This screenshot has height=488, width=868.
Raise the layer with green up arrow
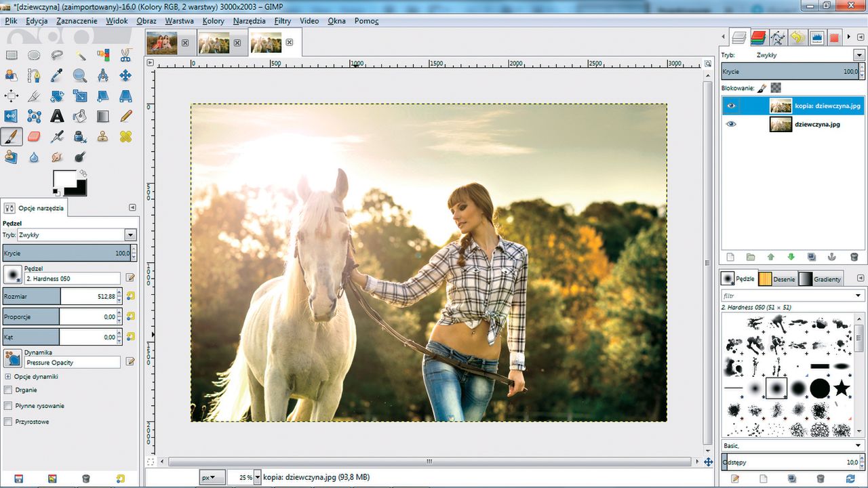(770, 257)
